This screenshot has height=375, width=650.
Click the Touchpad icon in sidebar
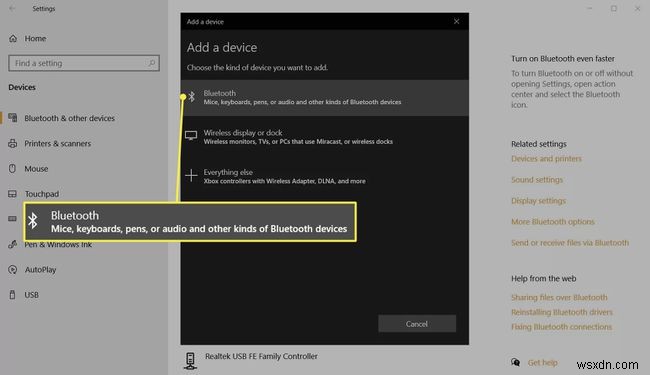coord(12,194)
